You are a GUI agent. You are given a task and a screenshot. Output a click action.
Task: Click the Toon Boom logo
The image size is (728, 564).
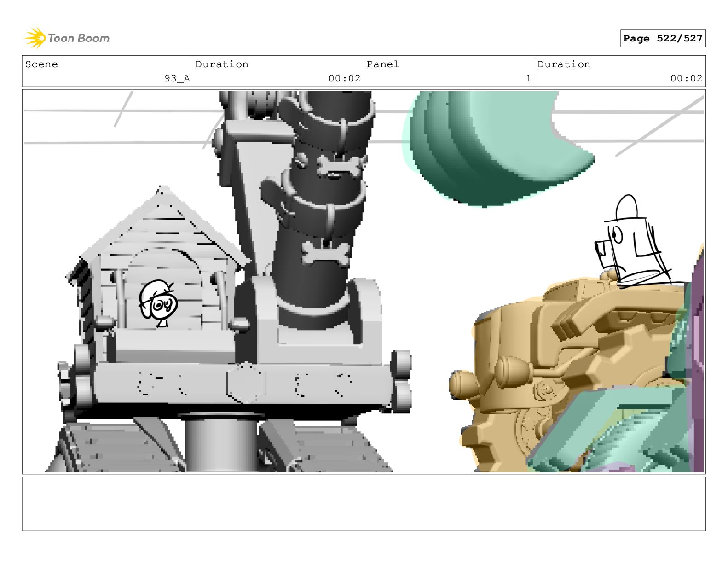tap(67, 38)
